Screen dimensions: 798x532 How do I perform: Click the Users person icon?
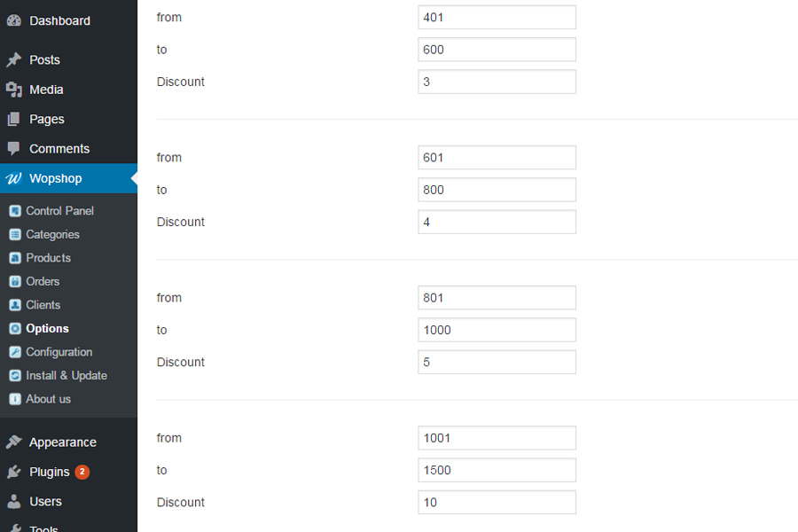[14, 502]
